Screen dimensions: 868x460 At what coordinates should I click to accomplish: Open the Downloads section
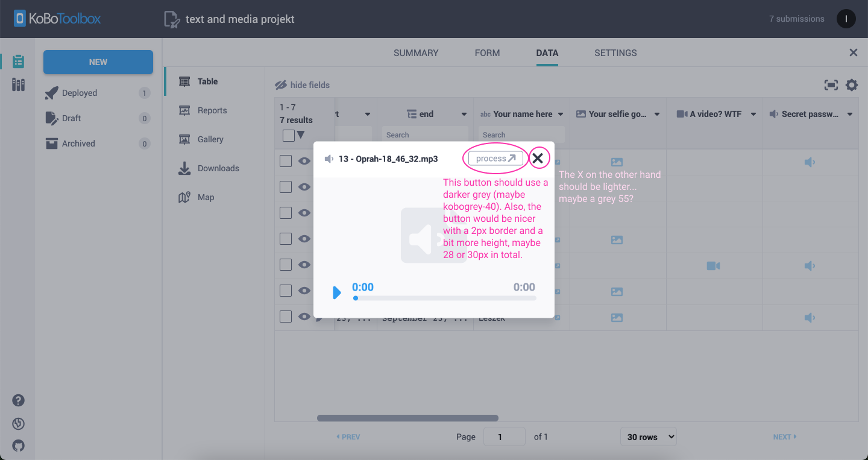tap(218, 168)
